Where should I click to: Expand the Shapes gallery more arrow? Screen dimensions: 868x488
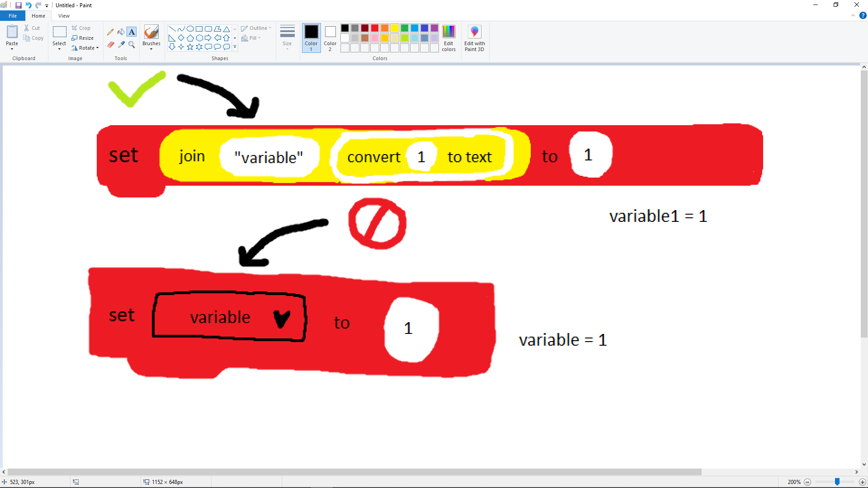click(x=235, y=47)
